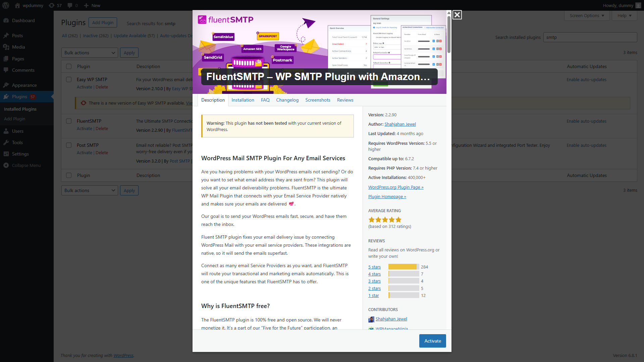
Task: Close the plugin details modal
Action: tap(457, 15)
